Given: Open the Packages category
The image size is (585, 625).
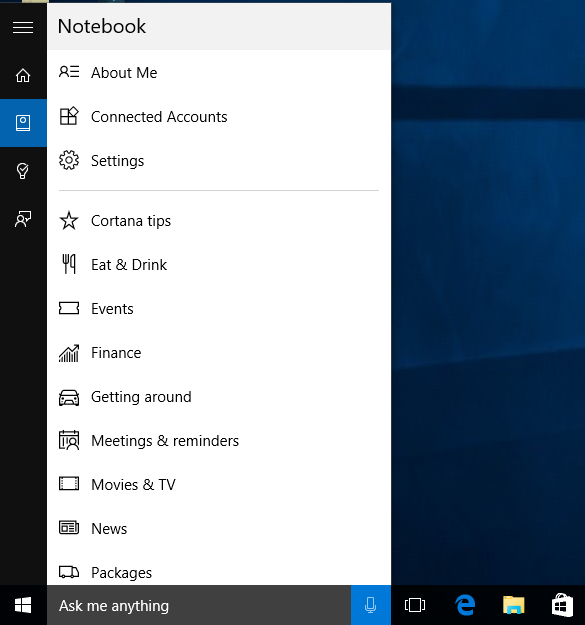Looking at the screenshot, I should tap(219, 570).
